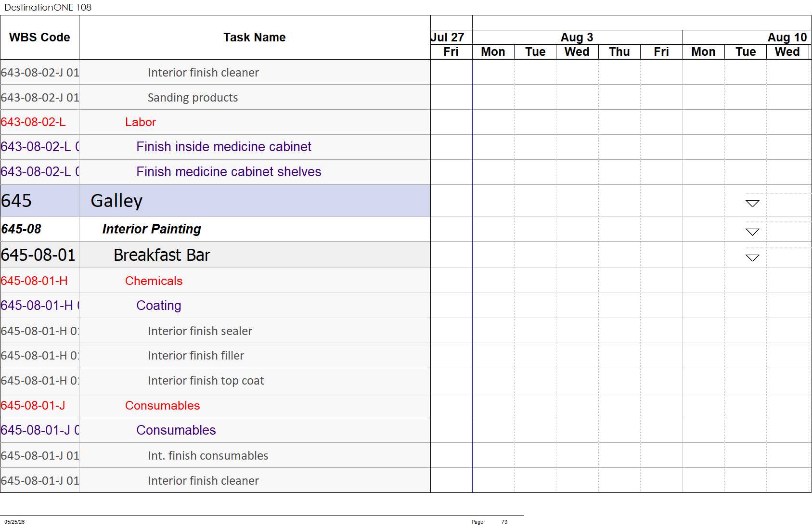812x528 pixels.
Task: Click WBS code 645-08-01-J in red
Action: (33, 406)
